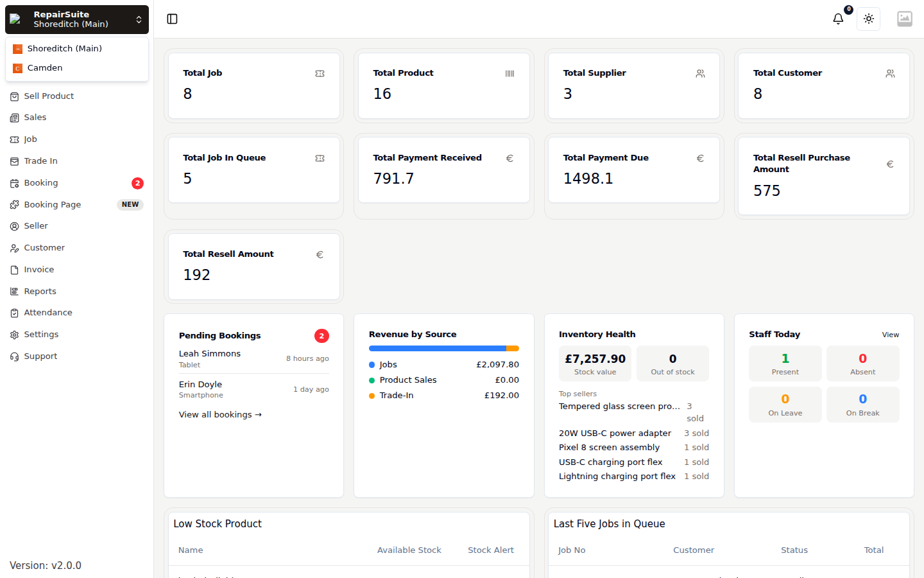924x578 pixels.
Task: Click the Reports sidebar icon
Action: click(14, 292)
